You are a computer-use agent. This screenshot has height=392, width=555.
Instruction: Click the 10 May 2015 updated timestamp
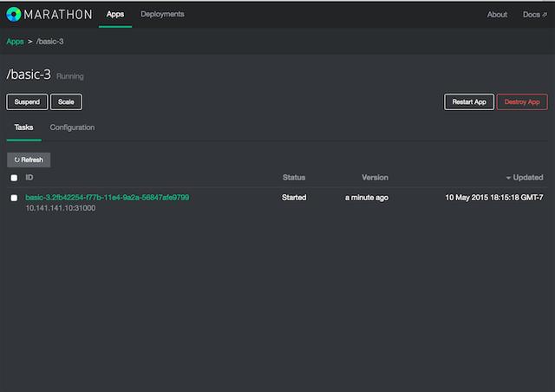tap(494, 198)
